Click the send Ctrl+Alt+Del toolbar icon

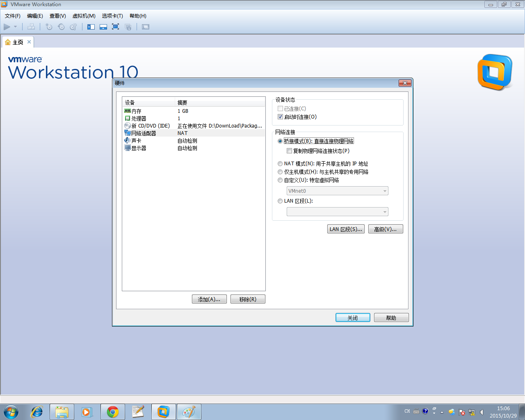click(31, 27)
